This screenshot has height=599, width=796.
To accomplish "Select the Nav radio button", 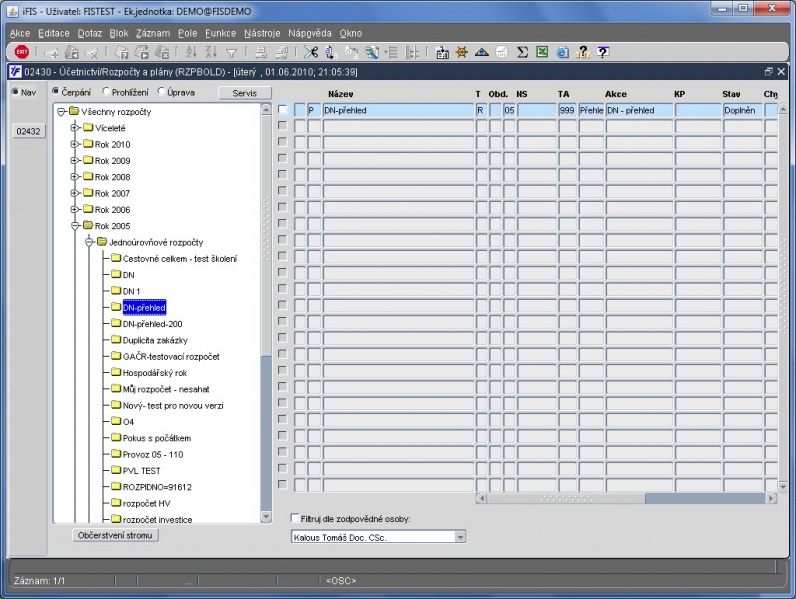I will coord(15,92).
